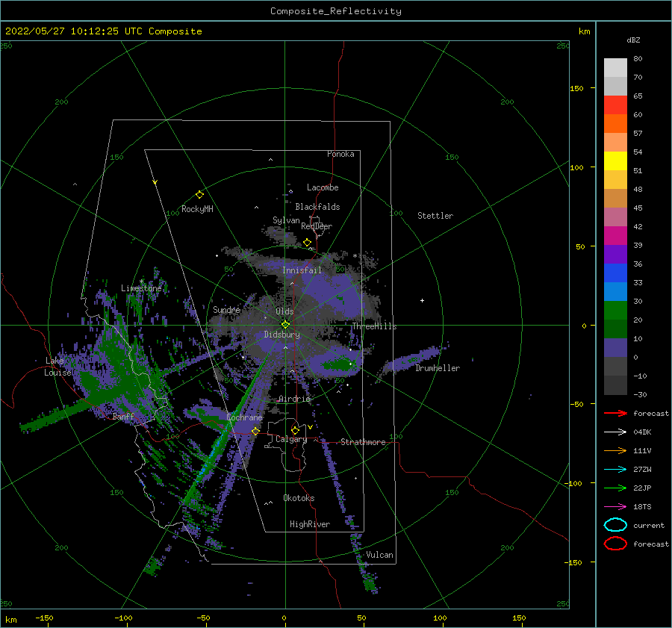Image resolution: width=672 pixels, height=628 pixels.
Task: Click the Composite_Reflectivity title
Action: pyautogui.click(x=336, y=11)
